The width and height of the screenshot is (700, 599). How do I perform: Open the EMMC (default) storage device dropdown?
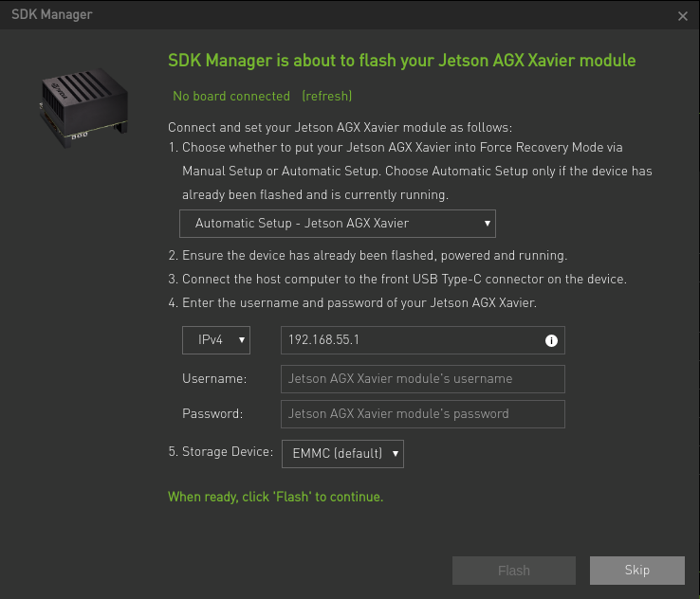click(342, 453)
